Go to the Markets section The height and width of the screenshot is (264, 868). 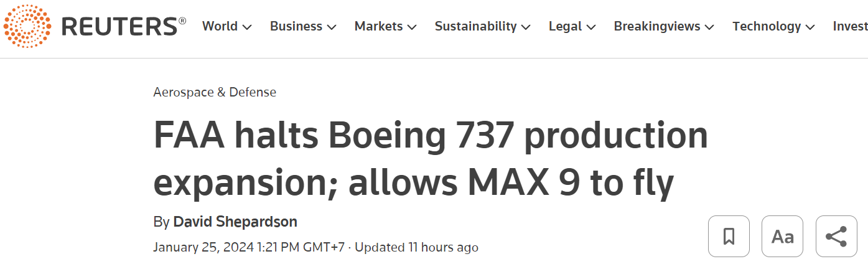click(x=378, y=26)
